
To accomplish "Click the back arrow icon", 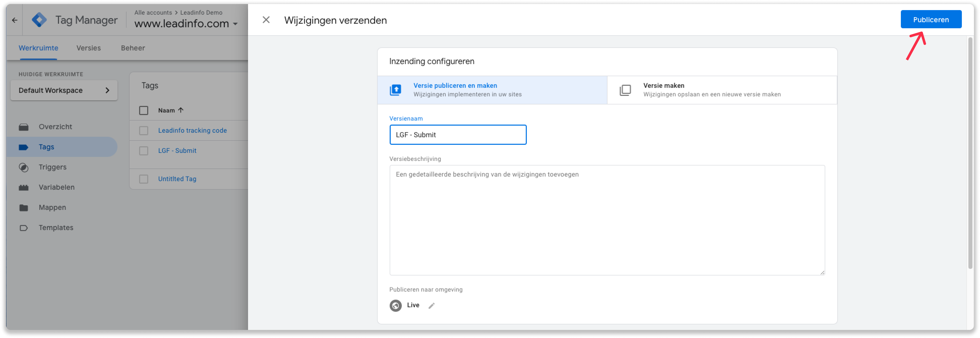I will 14,20.
